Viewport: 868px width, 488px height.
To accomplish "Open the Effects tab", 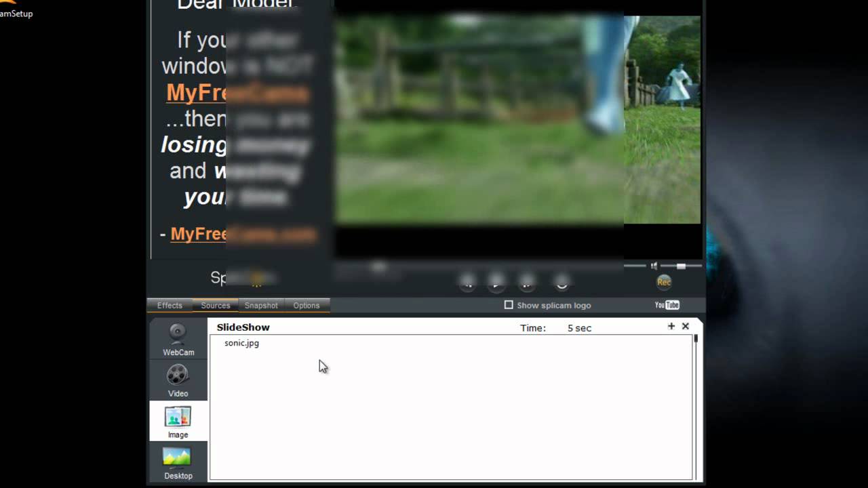I will pyautogui.click(x=170, y=306).
